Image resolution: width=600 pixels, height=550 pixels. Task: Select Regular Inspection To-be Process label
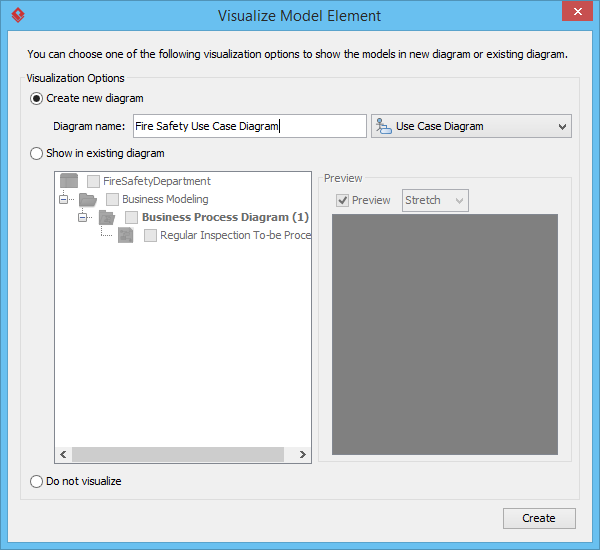(x=235, y=235)
